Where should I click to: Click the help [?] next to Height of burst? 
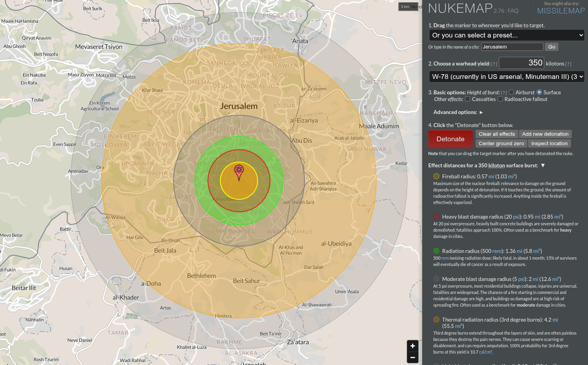(504, 93)
